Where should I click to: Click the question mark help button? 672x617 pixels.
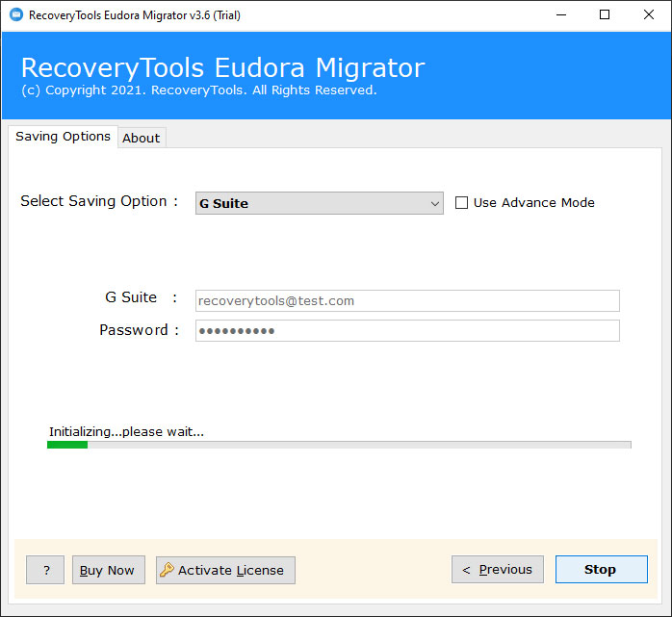(x=45, y=570)
